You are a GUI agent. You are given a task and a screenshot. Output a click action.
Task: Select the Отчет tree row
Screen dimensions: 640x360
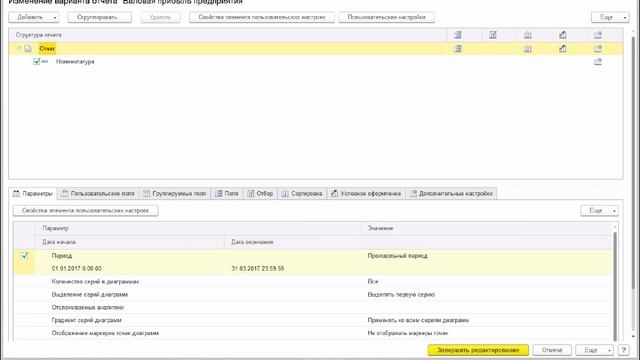point(316,49)
